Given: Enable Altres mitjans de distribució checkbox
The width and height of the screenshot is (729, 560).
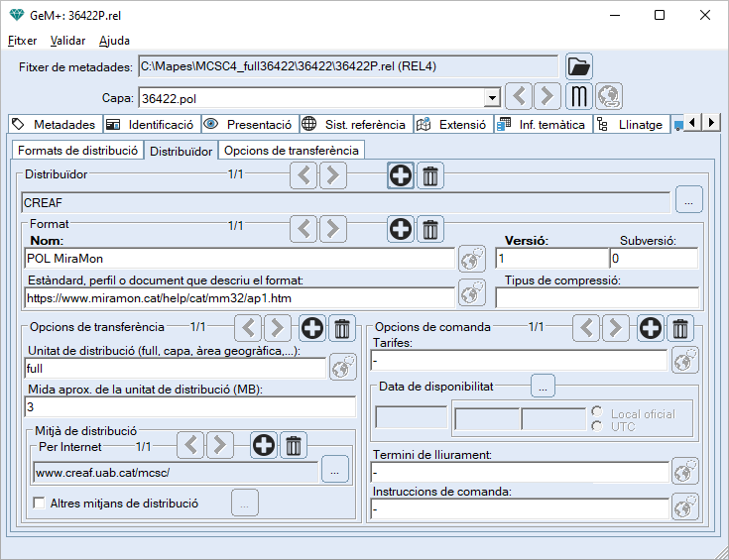Looking at the screenshot, I should coord(40,503).
